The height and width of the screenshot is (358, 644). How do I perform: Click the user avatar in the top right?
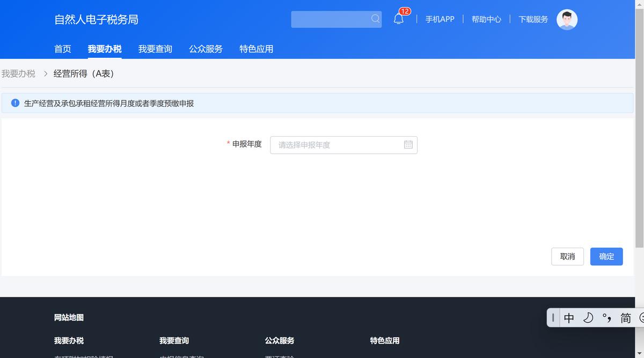click(567, 19)
